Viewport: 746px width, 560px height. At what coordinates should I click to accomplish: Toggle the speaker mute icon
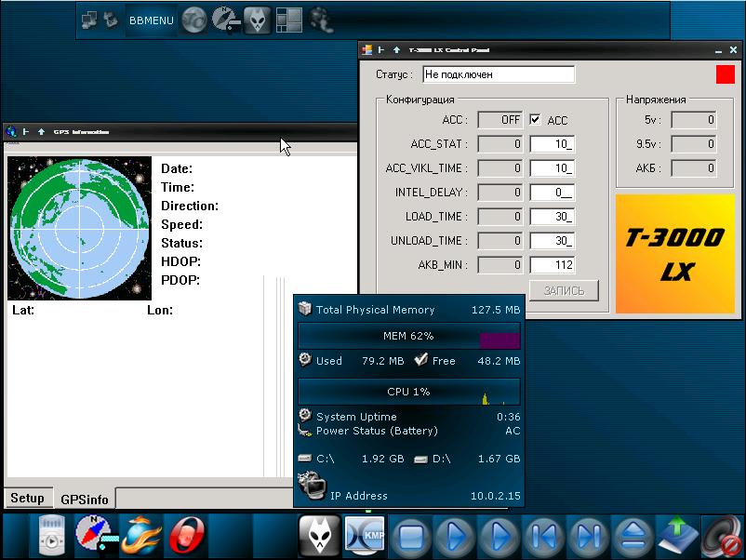[723, 537]
